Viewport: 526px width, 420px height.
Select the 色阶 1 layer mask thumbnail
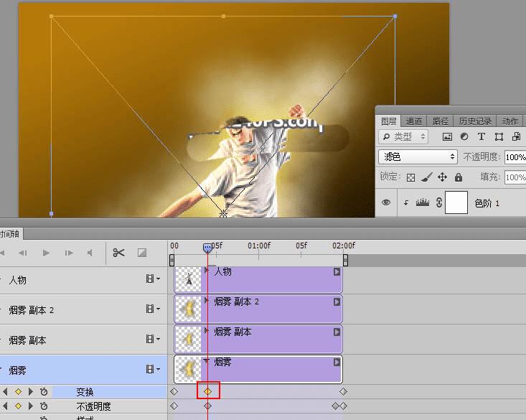pos(456,202)
